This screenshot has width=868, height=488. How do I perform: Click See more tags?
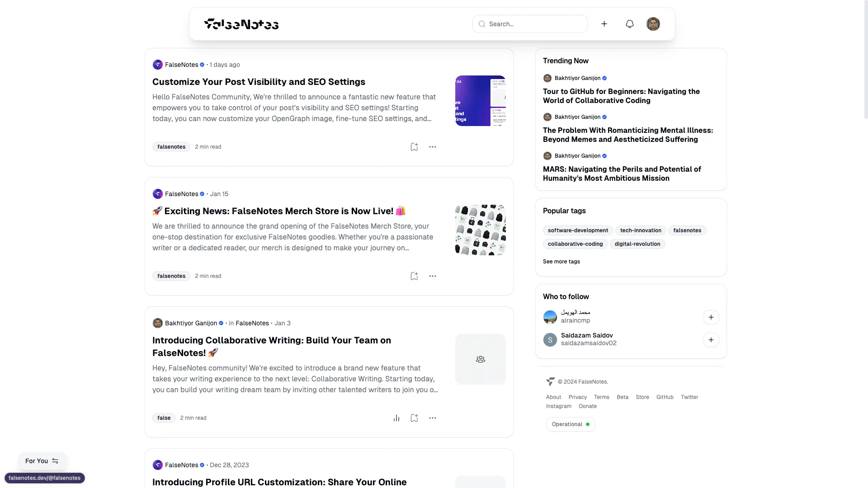pyautogui.click(x=561, y=262)
